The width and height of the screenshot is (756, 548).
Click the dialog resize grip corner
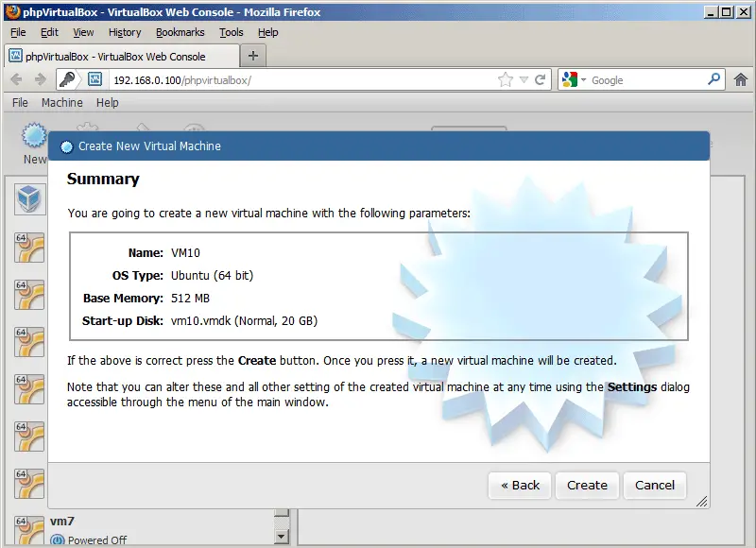pyautogui.click(x=701, y=502)
